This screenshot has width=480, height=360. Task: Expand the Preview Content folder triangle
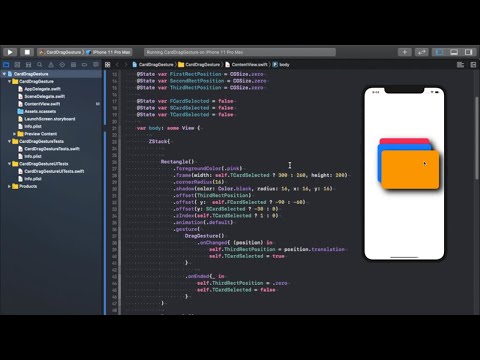pos(14,134)
